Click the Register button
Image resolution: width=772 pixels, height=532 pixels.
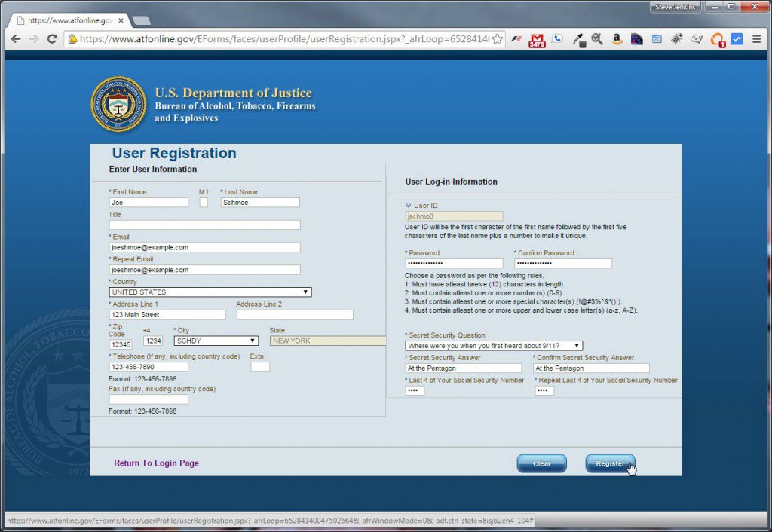(610, 463)
